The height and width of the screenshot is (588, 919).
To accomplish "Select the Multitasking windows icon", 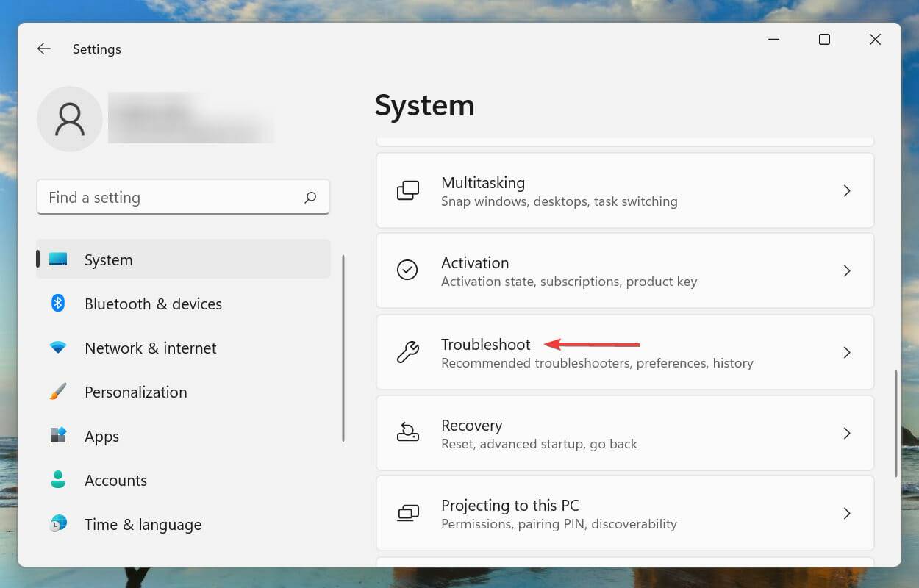I will 408,190.
